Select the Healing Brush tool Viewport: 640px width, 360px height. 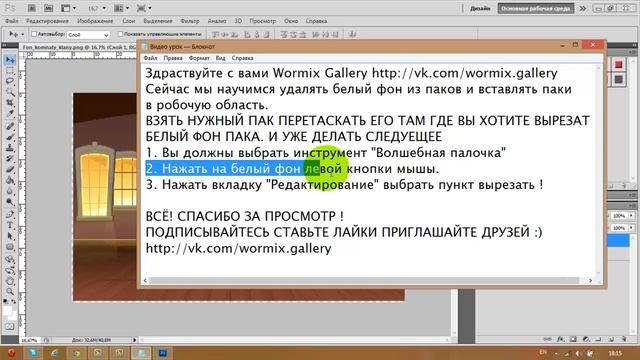[x=10, y=126]
